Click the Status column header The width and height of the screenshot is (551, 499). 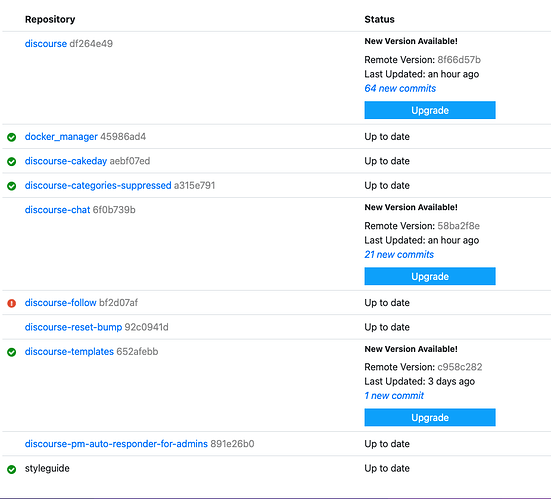click(380, 19)
